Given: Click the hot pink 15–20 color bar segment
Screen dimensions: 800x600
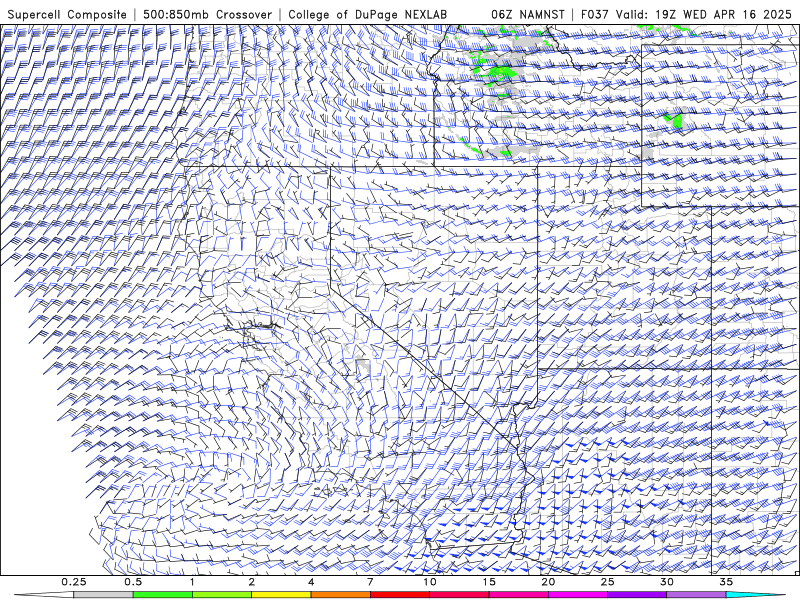Looking at the screenshot, I should tap(518, 595).
